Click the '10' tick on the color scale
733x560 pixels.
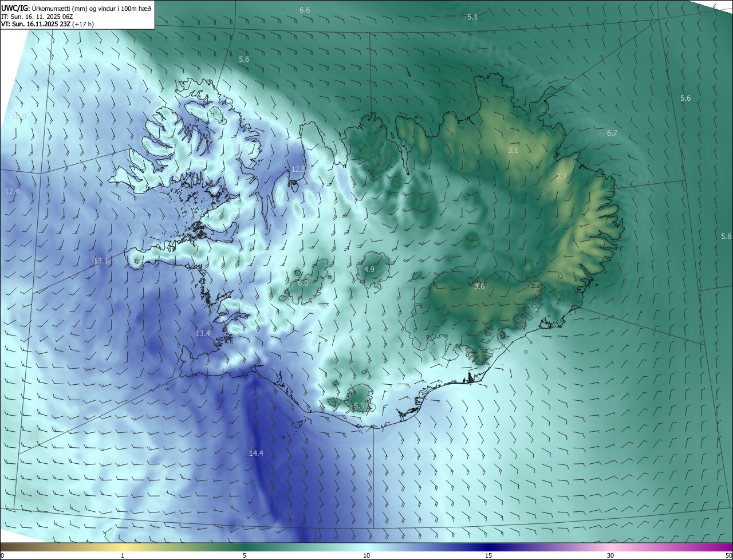click(x=366, y=555)
